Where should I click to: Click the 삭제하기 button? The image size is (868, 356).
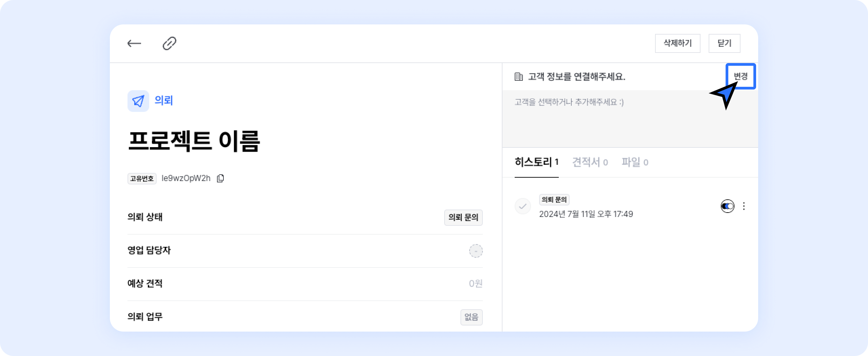(x=677, y=43)
